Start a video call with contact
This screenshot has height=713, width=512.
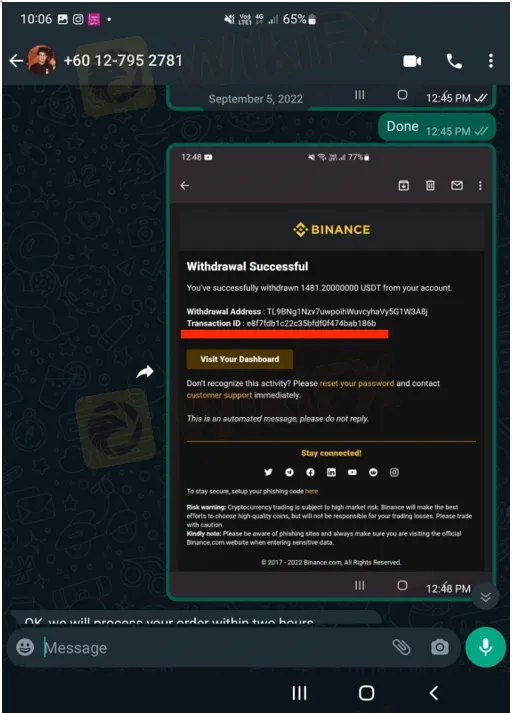pos(412,61)
